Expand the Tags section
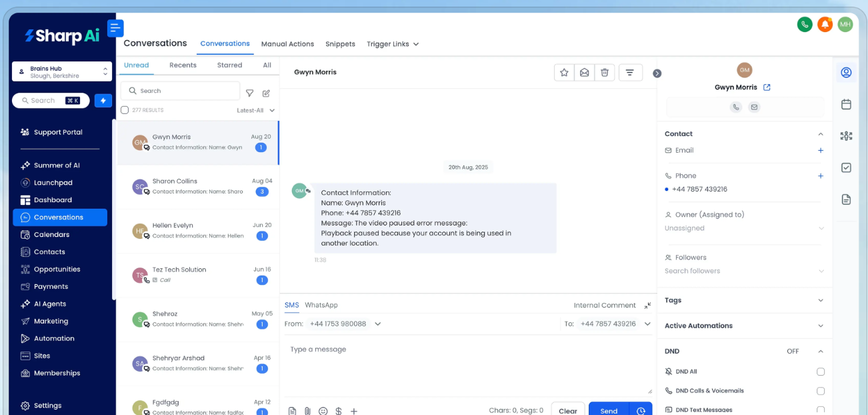Viewport: 868px width, 415px height. [820, 300]
